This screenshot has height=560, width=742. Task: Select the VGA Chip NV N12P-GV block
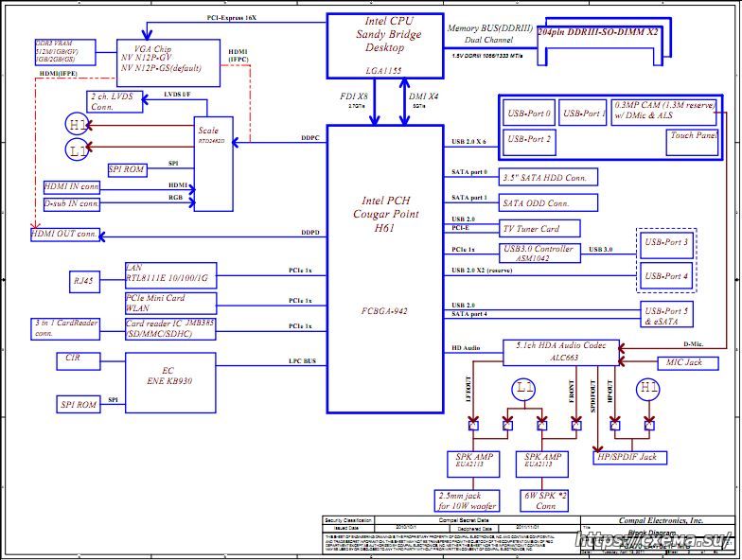(x=156, y=58)
